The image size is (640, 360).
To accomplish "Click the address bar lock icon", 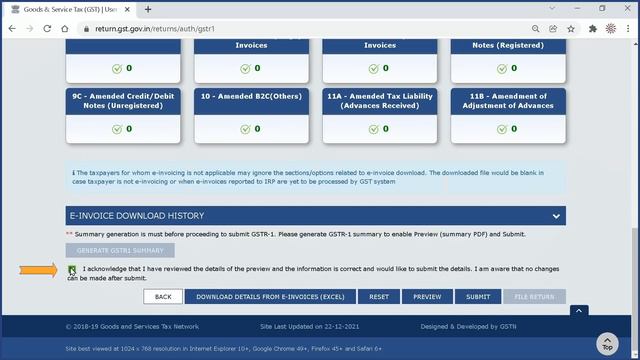I will tap(86, 29).
